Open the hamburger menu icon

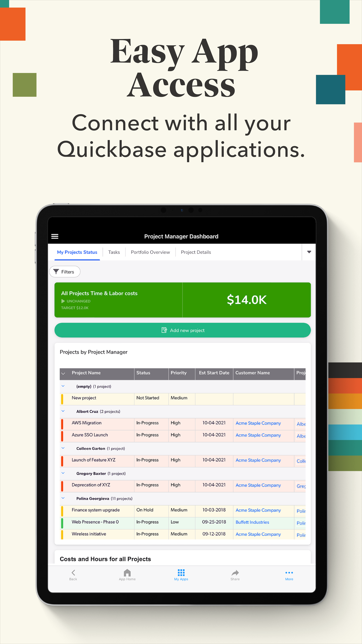tap(55, 236)
